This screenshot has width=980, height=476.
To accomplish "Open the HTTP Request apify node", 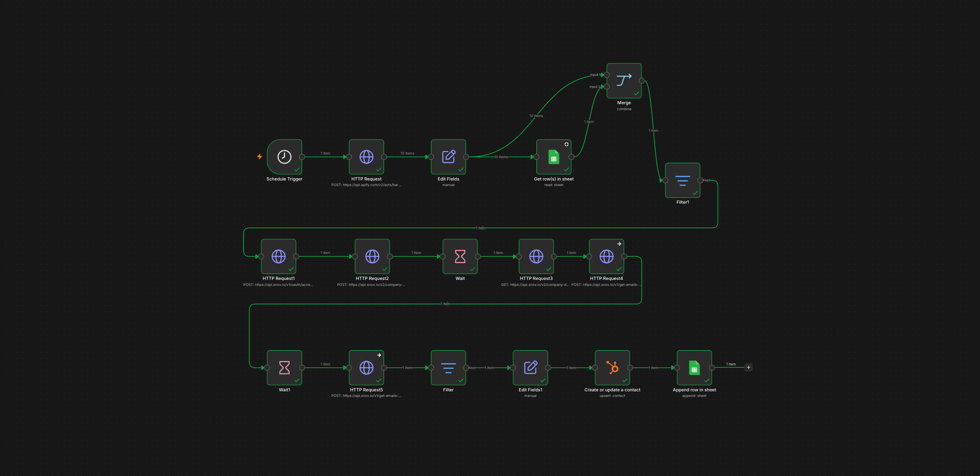I will click(x=366, y=157).
